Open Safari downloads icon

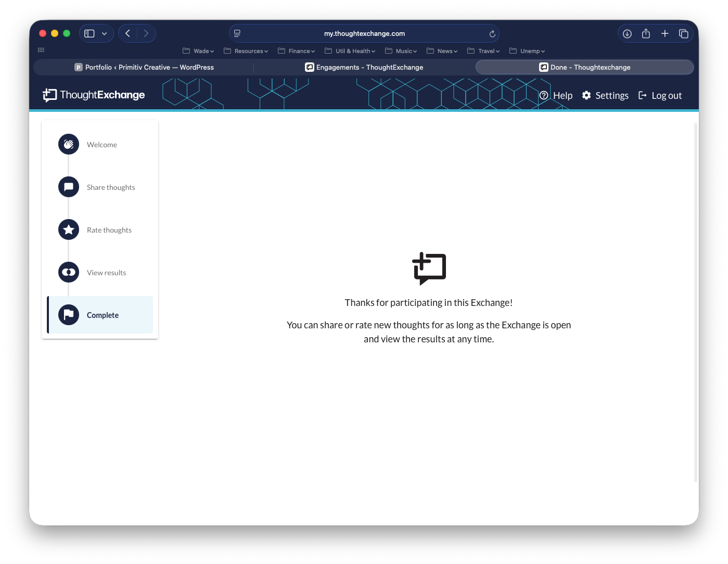point(627,34)
